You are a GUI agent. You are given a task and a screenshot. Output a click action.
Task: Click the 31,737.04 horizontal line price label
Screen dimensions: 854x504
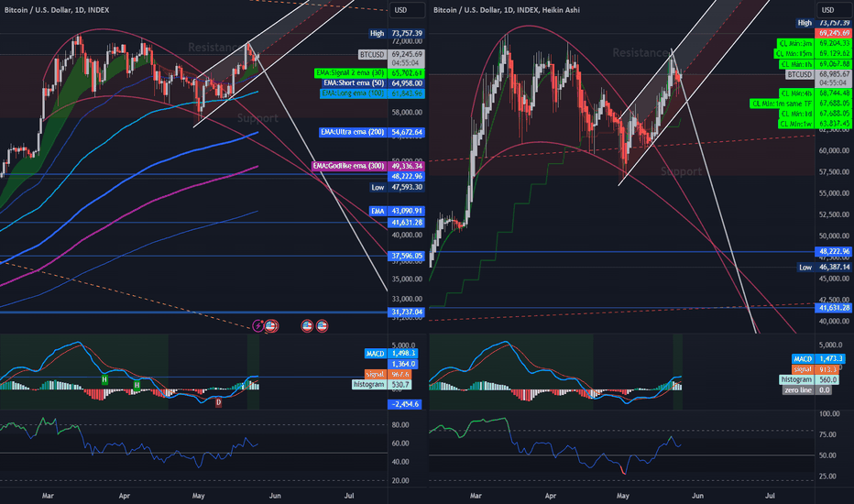pos(406,312)
